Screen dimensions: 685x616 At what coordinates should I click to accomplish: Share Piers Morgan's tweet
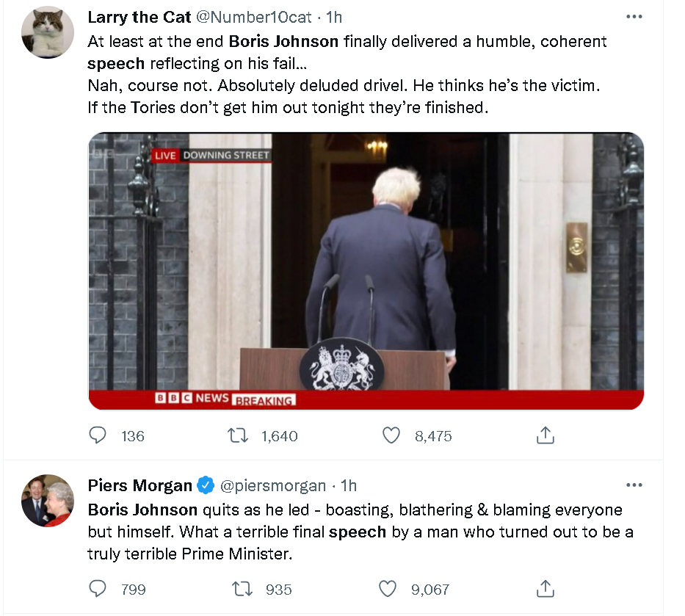click(545, 589)
